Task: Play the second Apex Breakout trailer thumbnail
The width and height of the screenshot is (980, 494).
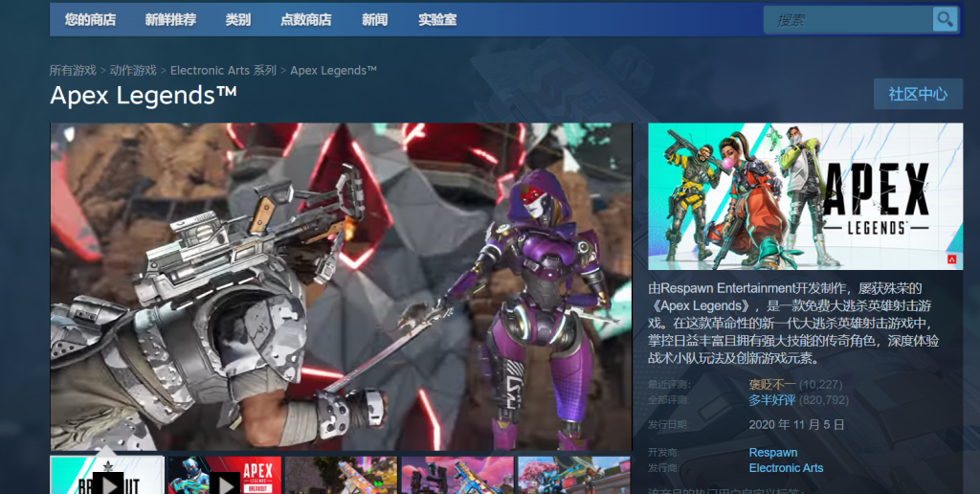Action: pos(224,476)
